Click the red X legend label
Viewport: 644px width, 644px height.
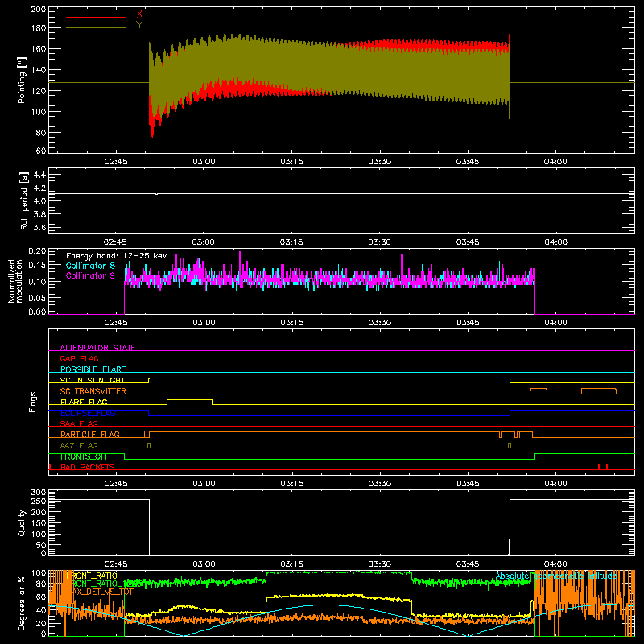139,14
